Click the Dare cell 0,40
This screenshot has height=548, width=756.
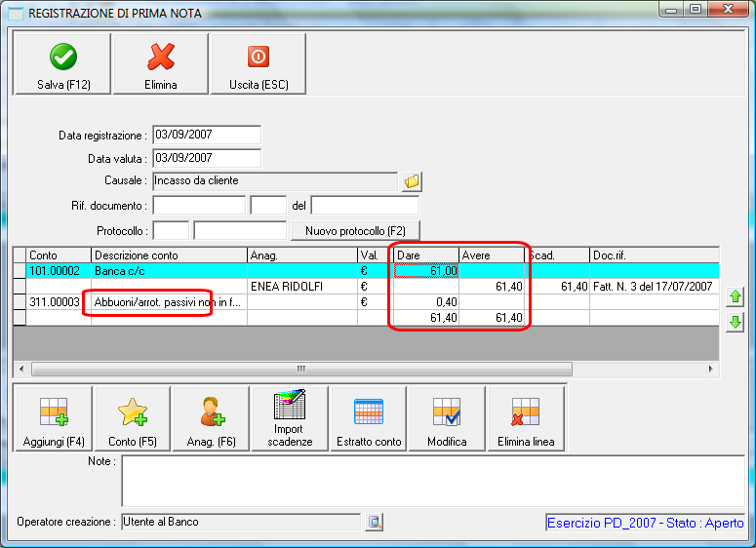[x=425, y=302]
